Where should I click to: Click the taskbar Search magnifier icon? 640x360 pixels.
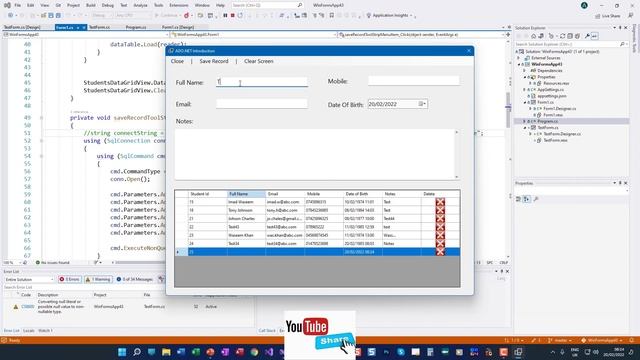click(x=137, y=352)
